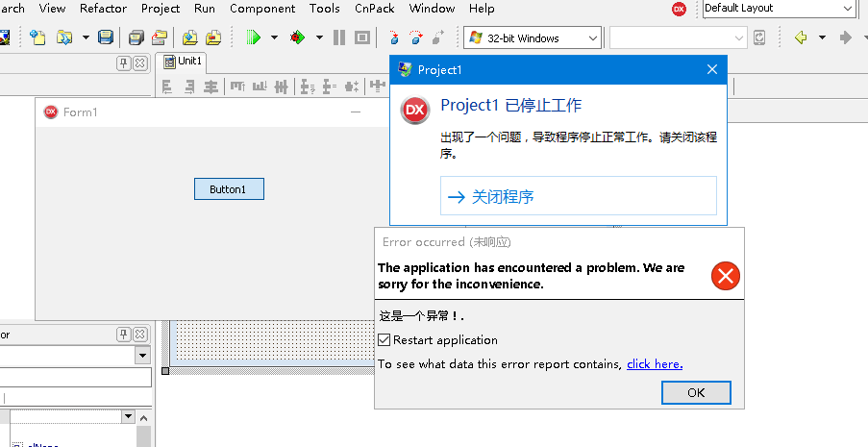Open the Refactor menu

point(103,9)
